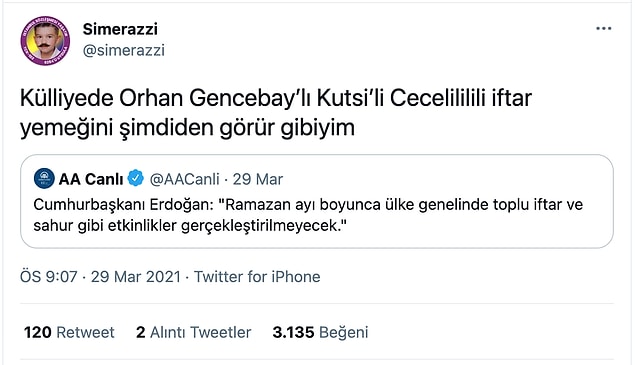
Task: Click the main tweet text about iftar
Action: click(276, 113)
